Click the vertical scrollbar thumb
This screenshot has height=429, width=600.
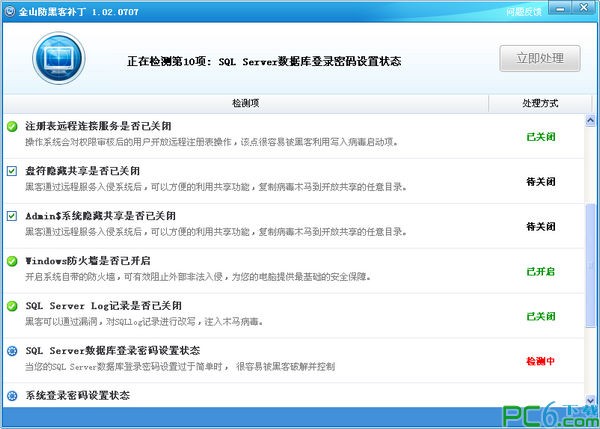[x=590, y=266]
